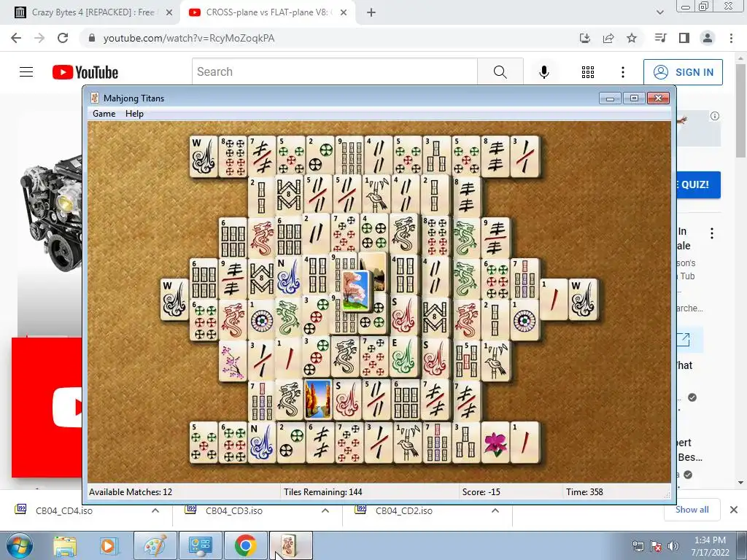
Task: Select the far-left W wind tile
Action: pos(174,300)
